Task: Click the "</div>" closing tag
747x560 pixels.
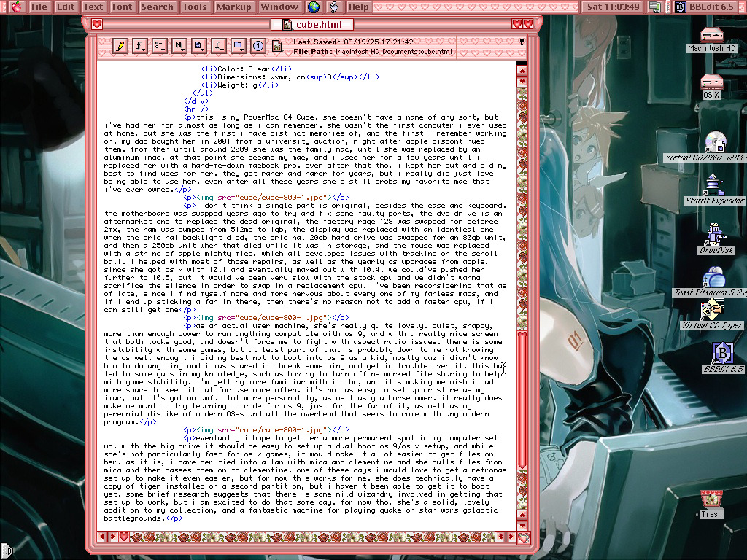Action: pos(196,101)
